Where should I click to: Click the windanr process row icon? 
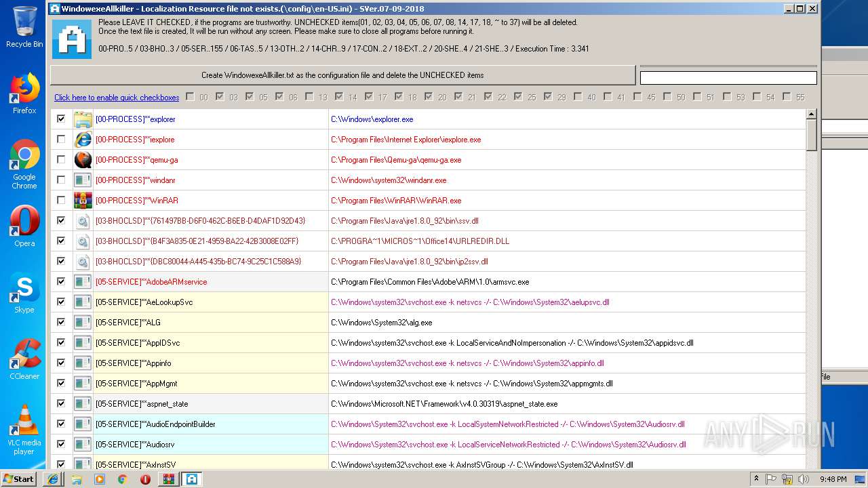pos(83,180)
